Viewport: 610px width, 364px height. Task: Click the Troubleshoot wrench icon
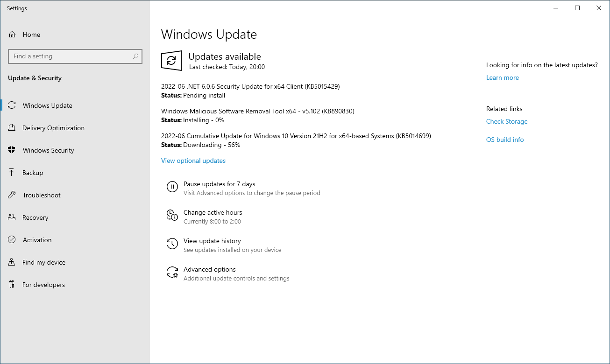coord(12,195)
